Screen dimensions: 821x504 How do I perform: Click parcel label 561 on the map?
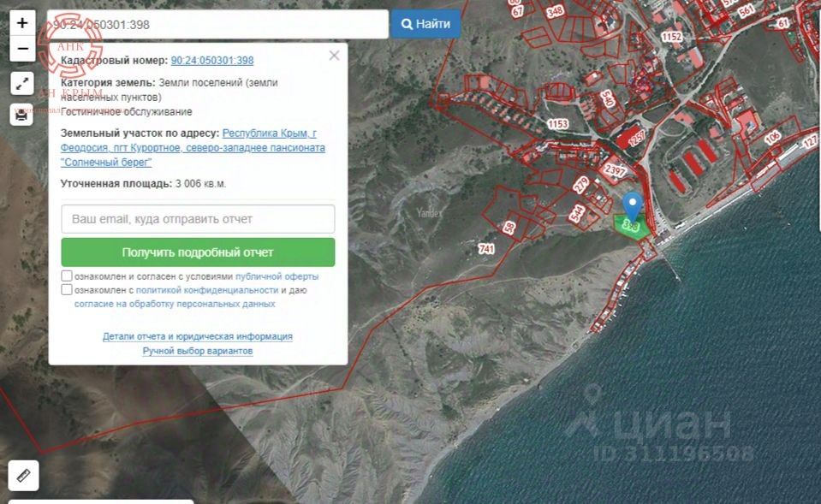747,10
